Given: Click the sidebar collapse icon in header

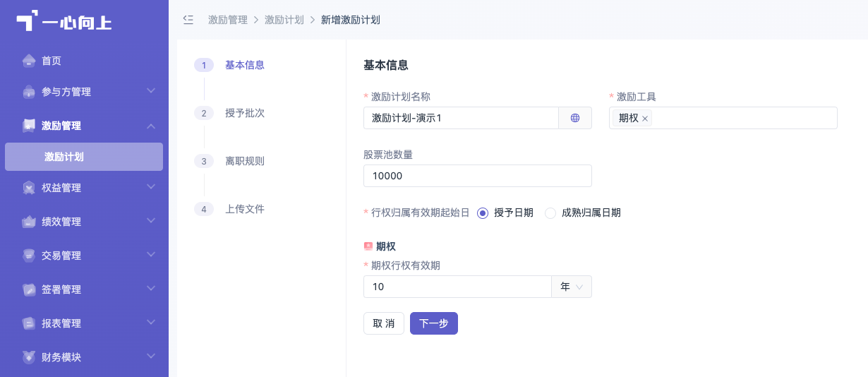Looking at the screenshot, I should coord(188,20).
